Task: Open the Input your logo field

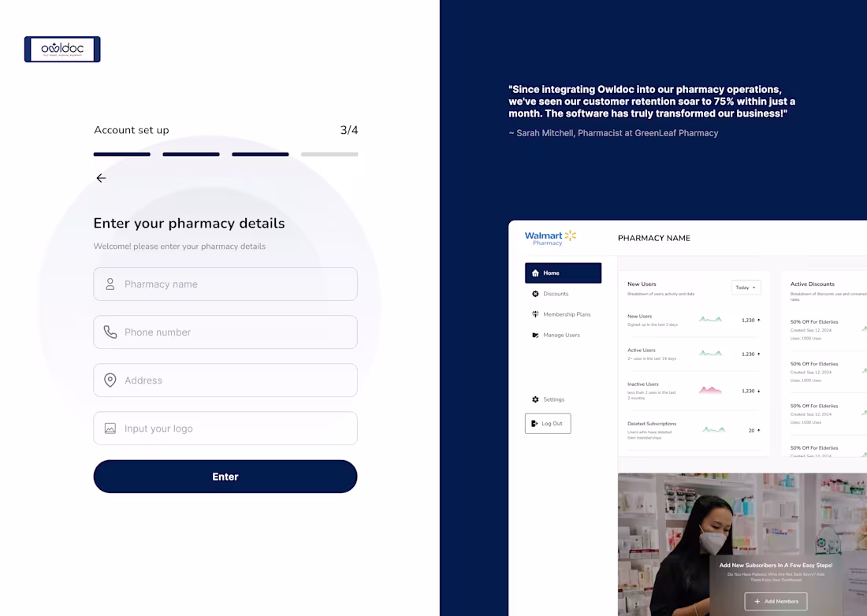Action: point(225,429)
